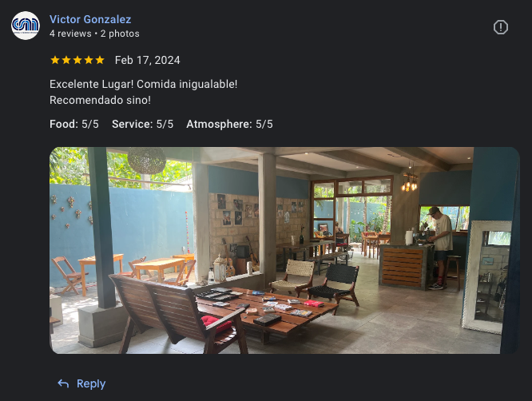This screenshot has width=532, height=401.
Task: Click the 'Recomendado sino!' text line
Action: point(100,100)
